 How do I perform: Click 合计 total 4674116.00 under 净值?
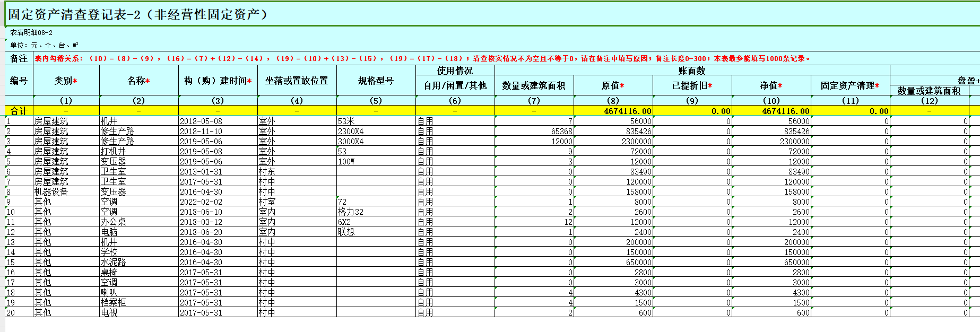(x=771, y=111)
